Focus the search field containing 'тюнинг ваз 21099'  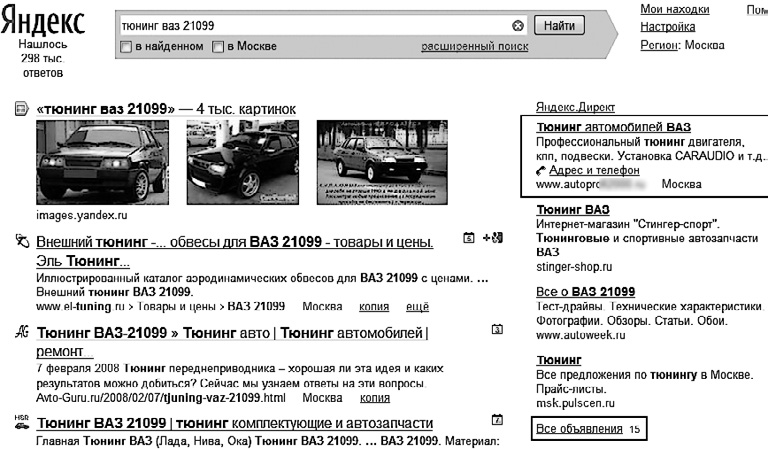click(x=323, y=26)
